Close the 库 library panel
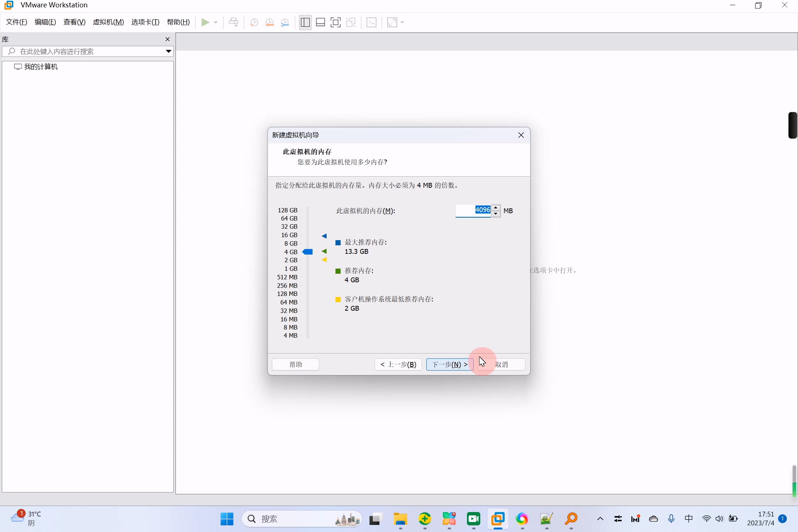798x532 pixels. point(167,39)
